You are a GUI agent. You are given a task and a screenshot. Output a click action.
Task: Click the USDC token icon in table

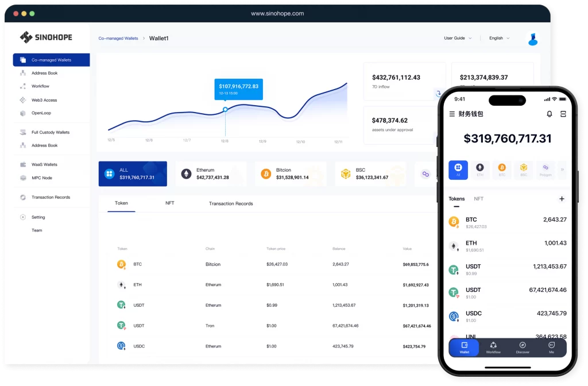[x=121, y=346]
